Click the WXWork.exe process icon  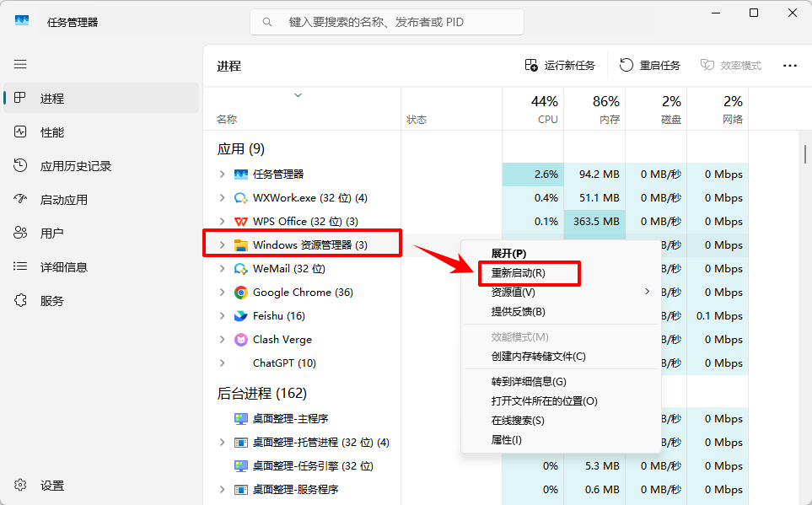coord(241,198)
